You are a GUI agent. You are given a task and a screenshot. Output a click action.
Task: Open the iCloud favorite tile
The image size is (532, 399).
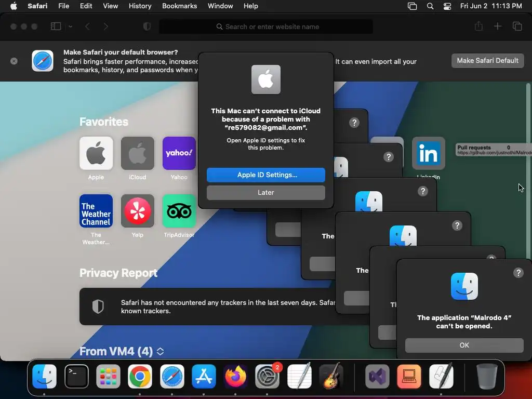coord(137,153)
